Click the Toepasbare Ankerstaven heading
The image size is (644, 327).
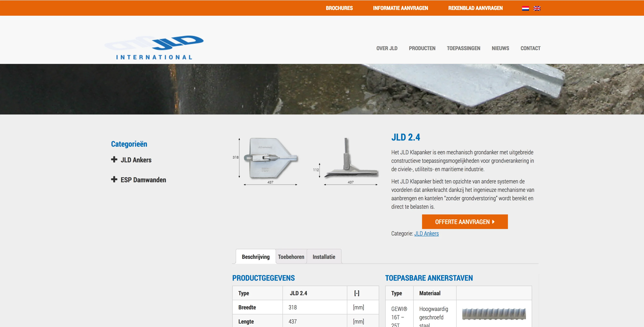click(x=429, y=278)
